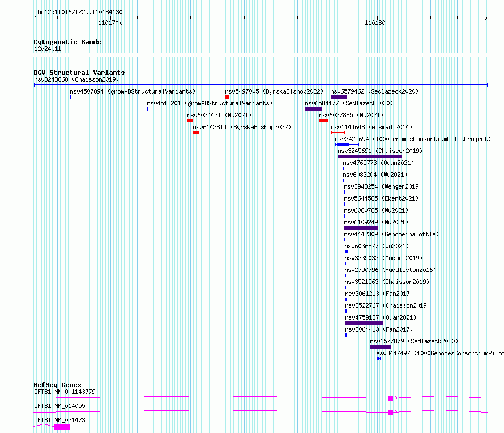Open variant nsv5644585 (Ebert2021)
The width and height of the screenshot is (504, 433).
381,198
